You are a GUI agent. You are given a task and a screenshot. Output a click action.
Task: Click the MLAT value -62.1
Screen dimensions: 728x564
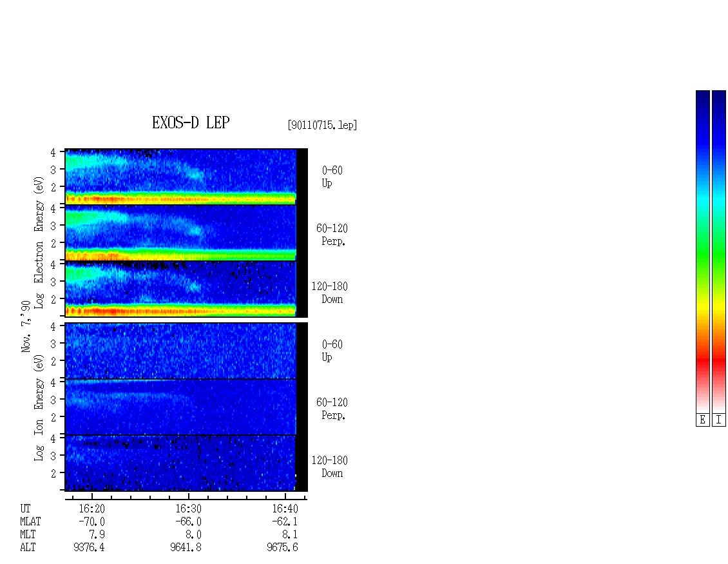[x=285, y=521]
